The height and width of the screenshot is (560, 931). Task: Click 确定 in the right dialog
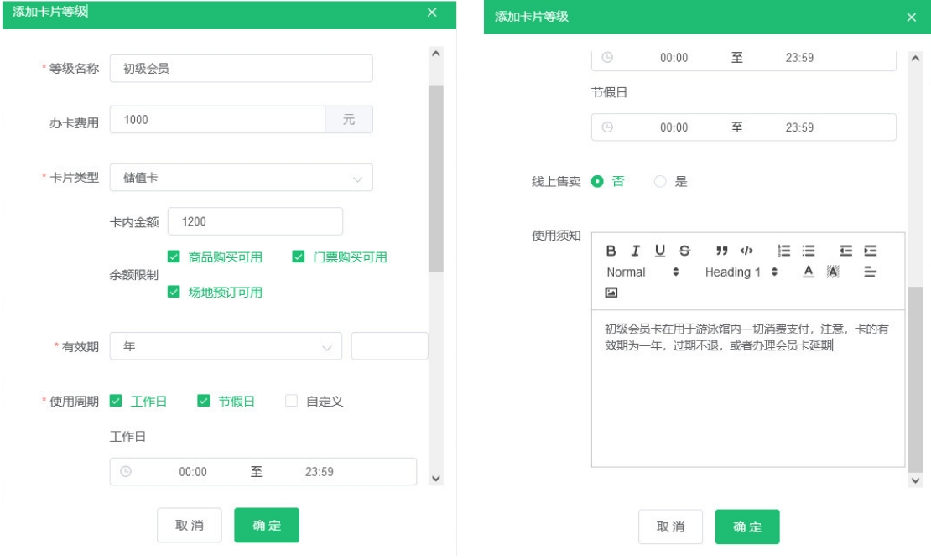[746, 526]
